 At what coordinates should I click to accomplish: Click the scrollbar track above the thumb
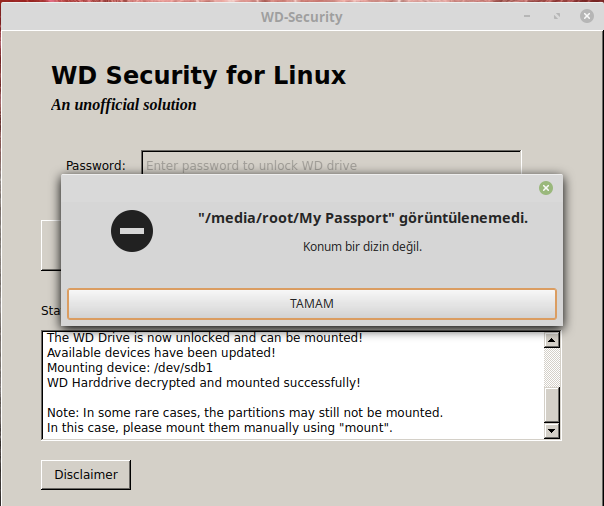552,367
